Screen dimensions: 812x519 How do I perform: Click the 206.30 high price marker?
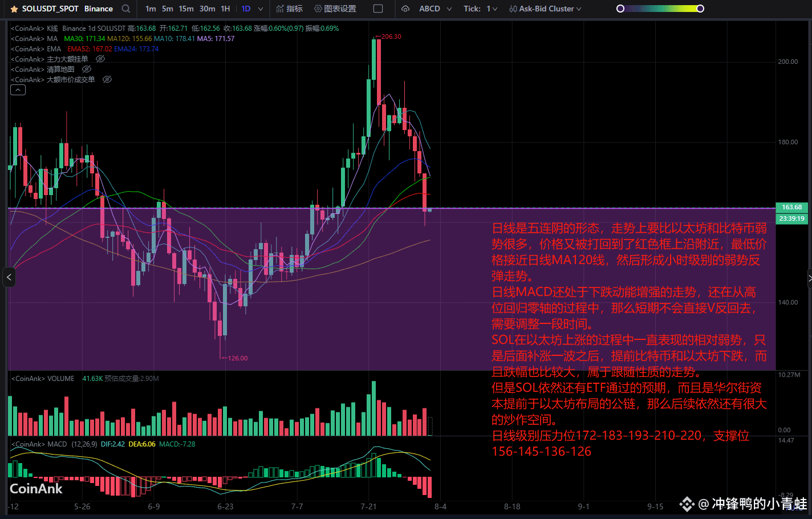[391, 37]
